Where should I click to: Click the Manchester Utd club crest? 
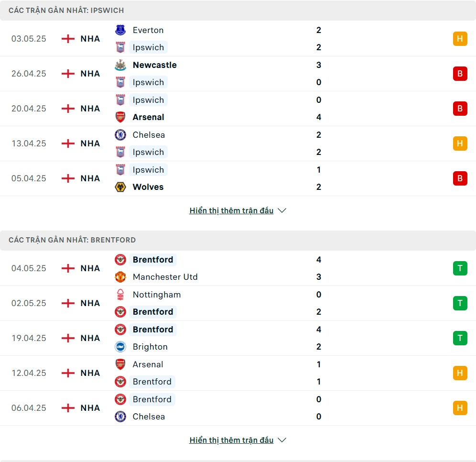(x=120, y=277)
